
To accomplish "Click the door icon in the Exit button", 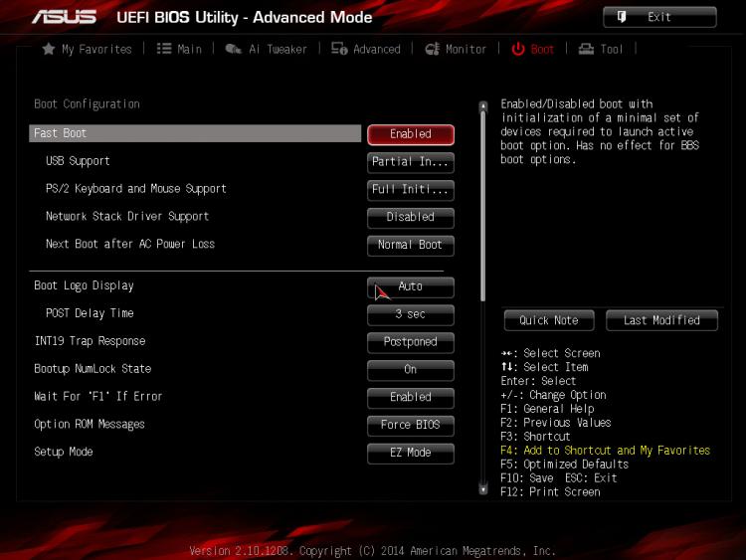I will pos(622,17).
